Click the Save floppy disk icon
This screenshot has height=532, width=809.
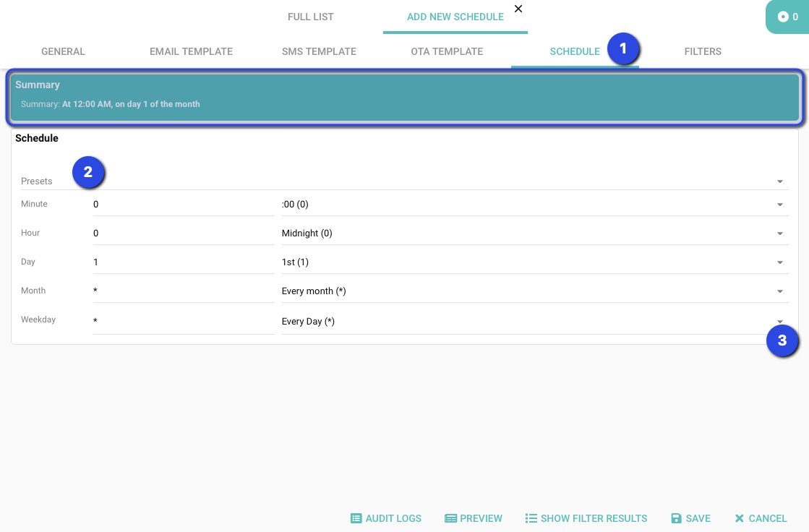click(677, 518)
